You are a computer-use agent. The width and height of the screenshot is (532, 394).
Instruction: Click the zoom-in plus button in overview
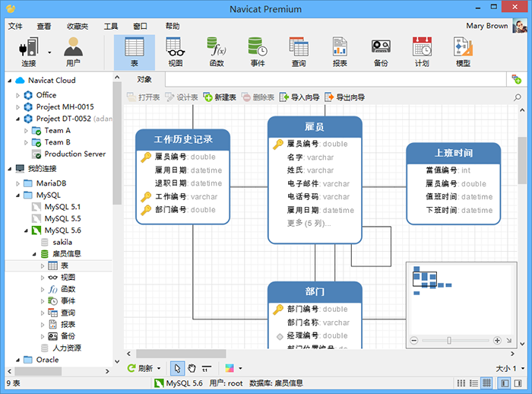[x=497, y=340]
